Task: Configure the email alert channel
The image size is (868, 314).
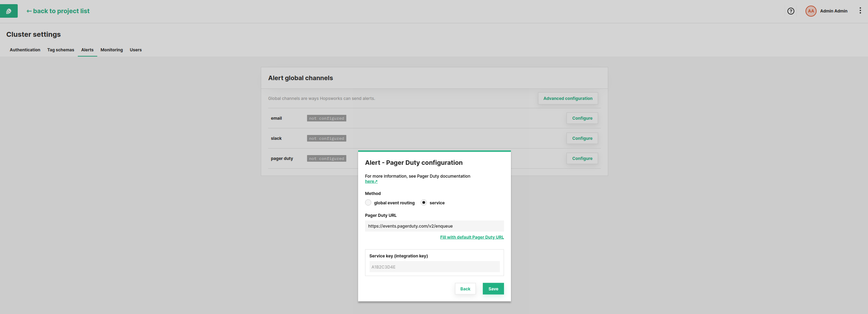Action: tap(582, 118)
